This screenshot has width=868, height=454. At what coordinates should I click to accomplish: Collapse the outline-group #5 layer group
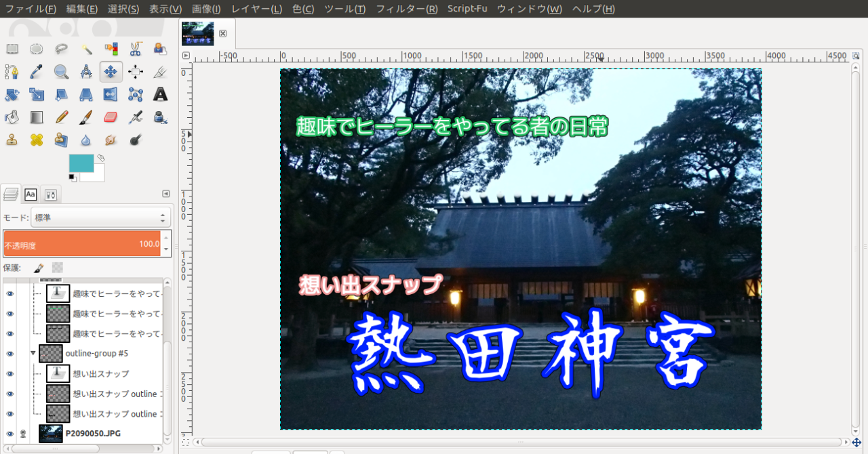click(33, 353)
